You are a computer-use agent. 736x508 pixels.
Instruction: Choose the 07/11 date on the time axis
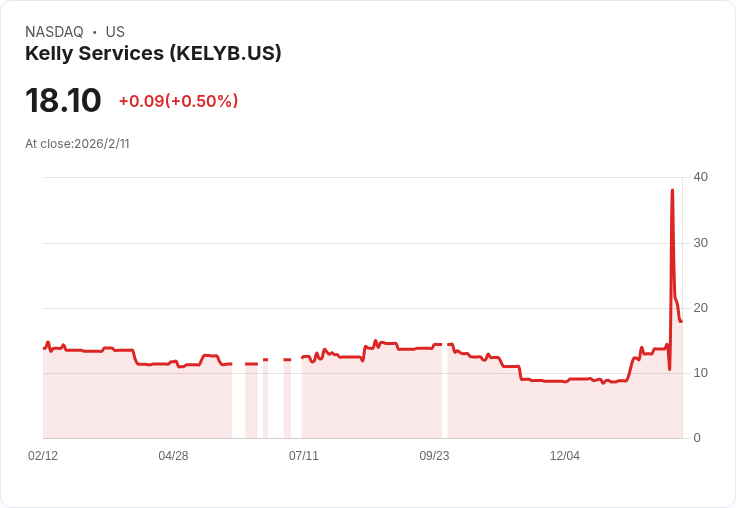click(x=304, y=456)
